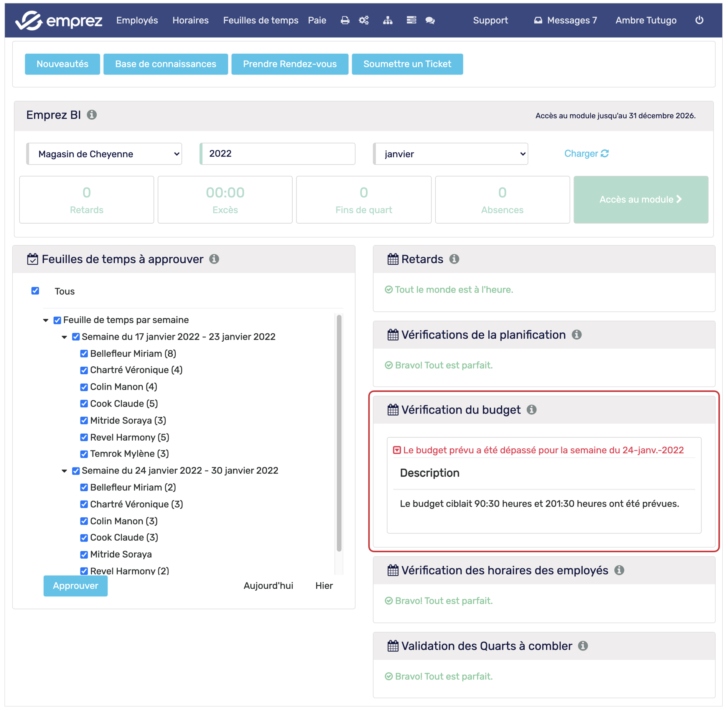Click calendar-check icon of Feuilles de temps à approuver
This screenshot has width=728, height=711.
coord(33,259)
